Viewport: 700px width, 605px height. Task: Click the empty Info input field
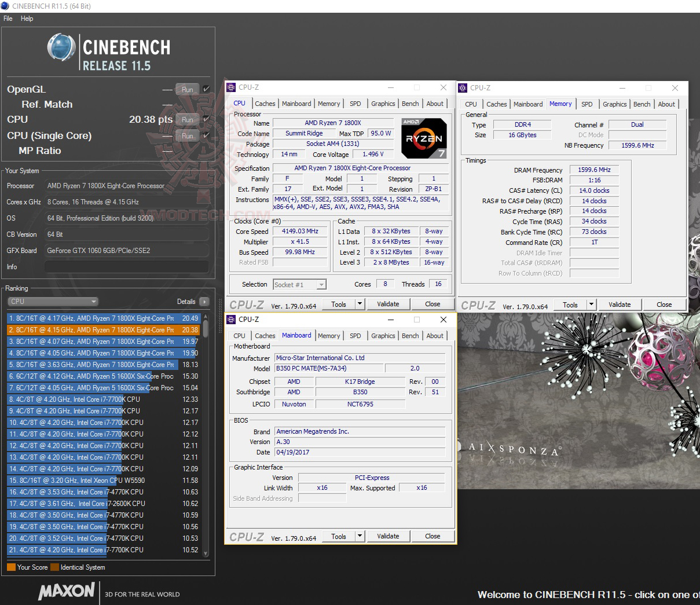tap(126, 267)
